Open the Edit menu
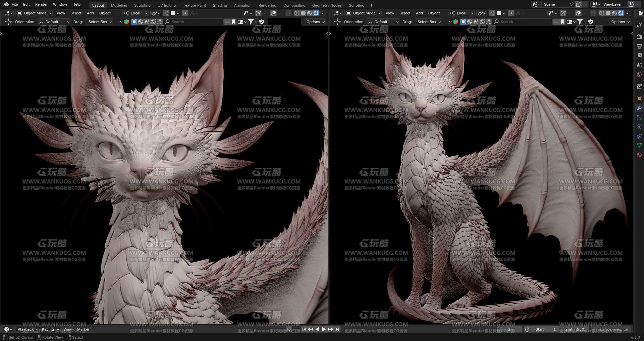This screenshot has width=644, height=341. point(26,4)
